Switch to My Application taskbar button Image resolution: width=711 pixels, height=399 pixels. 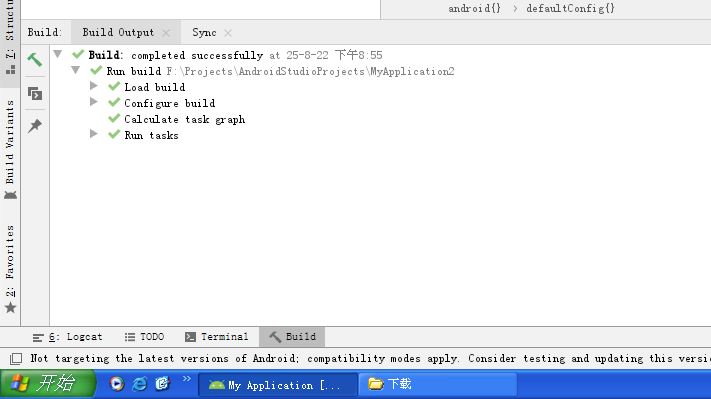[x=278, y=385]
